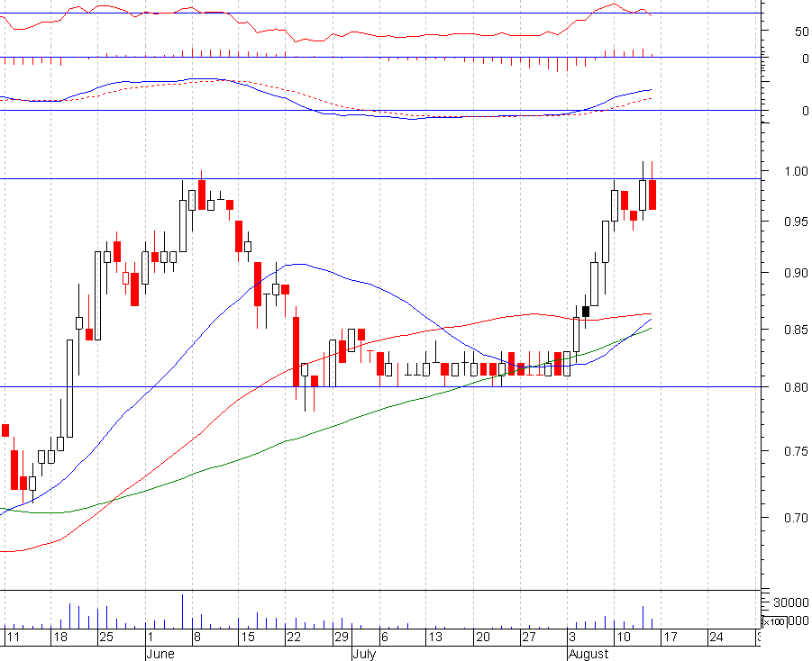Click the 0.90 price axis label
812x661 pixels.
[x=796, y=273]
